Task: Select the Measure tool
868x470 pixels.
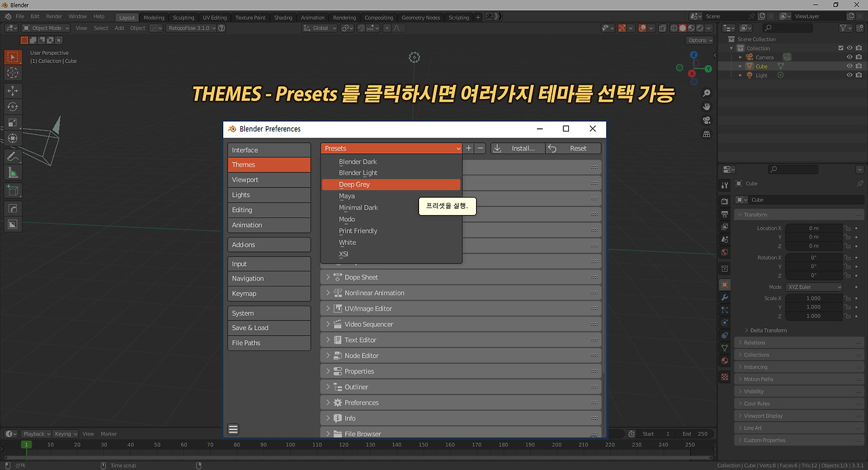Action: coord(12,172)
